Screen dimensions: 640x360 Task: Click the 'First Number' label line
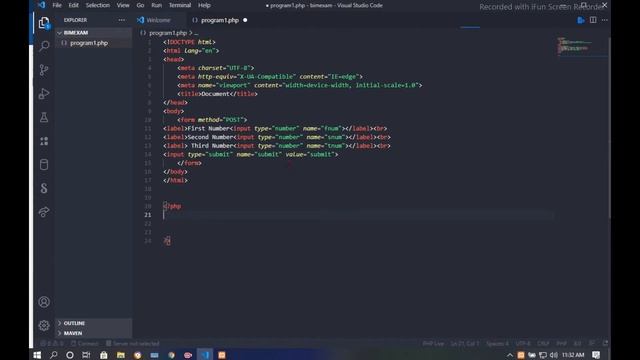(275, 129)
